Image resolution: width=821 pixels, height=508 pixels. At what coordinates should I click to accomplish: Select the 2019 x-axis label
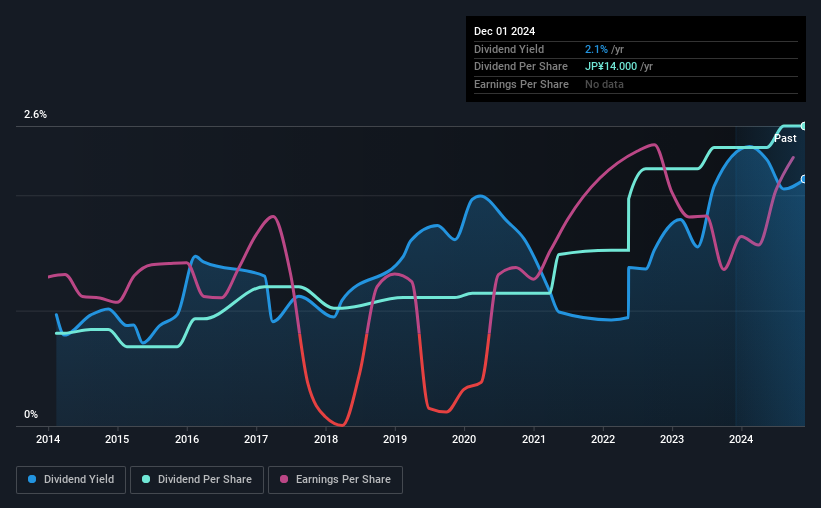pyautogui.click(x=395, y=439)
